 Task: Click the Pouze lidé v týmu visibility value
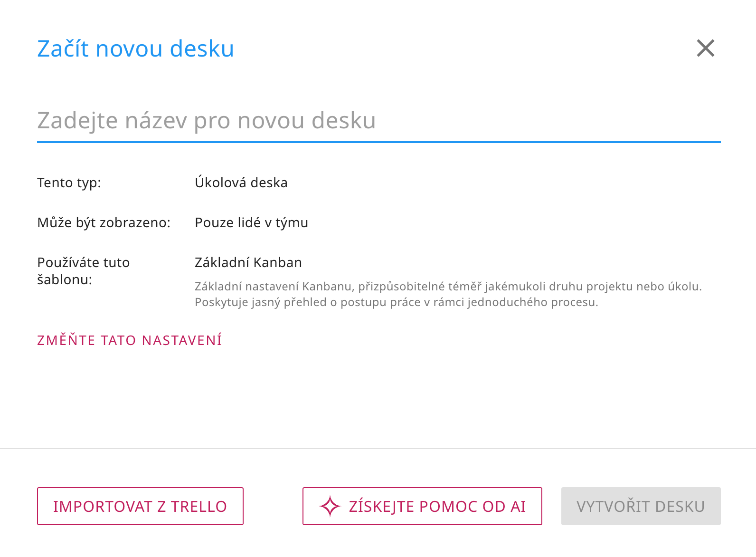tap(251, 223)
